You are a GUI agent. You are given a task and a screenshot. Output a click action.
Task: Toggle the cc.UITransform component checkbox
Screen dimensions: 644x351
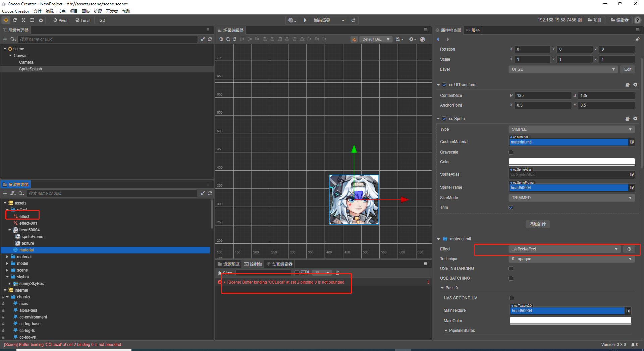coord(444,85)
